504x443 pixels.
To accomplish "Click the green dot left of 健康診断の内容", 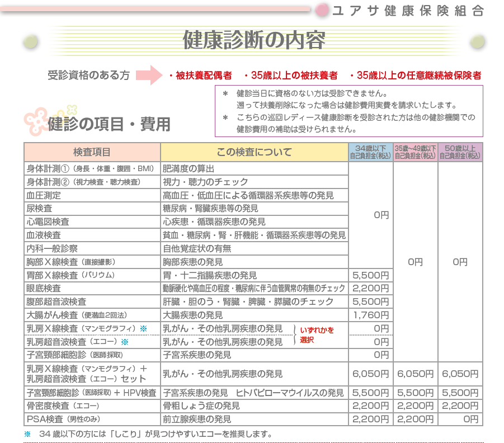I will point(31,41).
